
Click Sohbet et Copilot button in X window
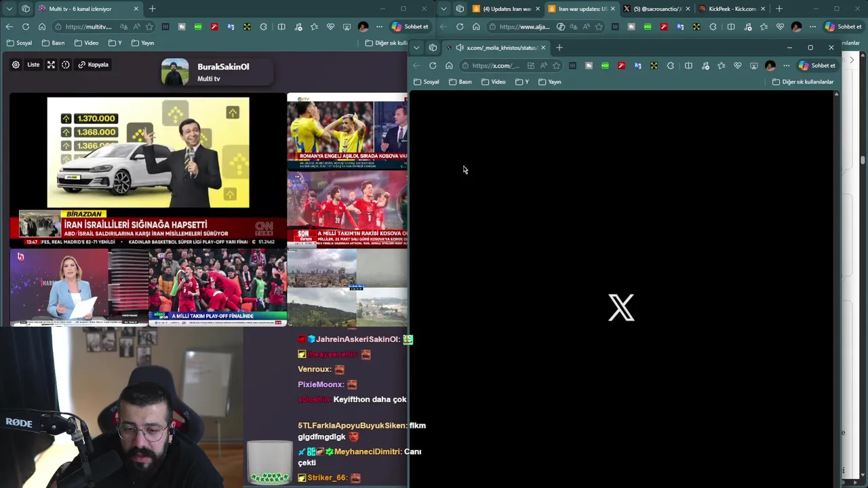pyautogui.click(x=817, y=66)
